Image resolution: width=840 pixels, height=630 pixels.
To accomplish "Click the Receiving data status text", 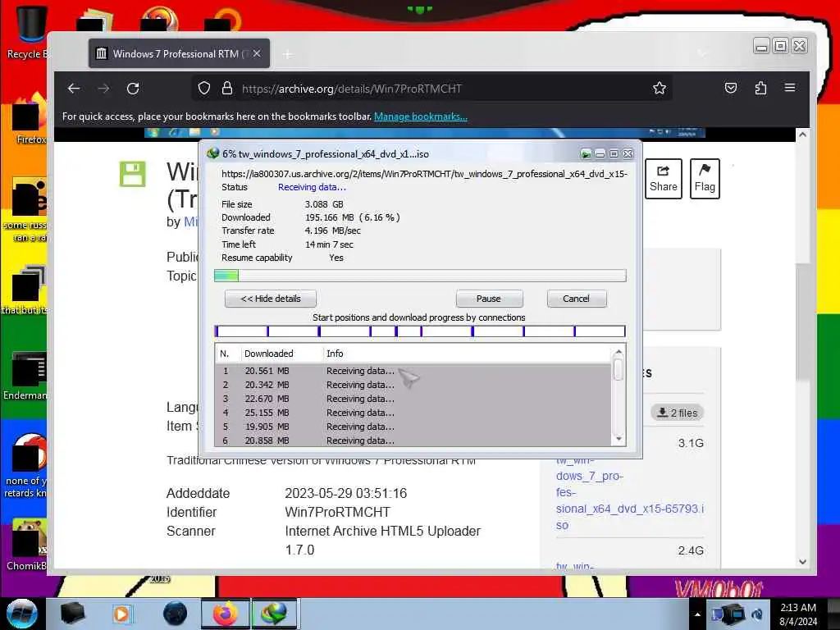I will [312, 187].
